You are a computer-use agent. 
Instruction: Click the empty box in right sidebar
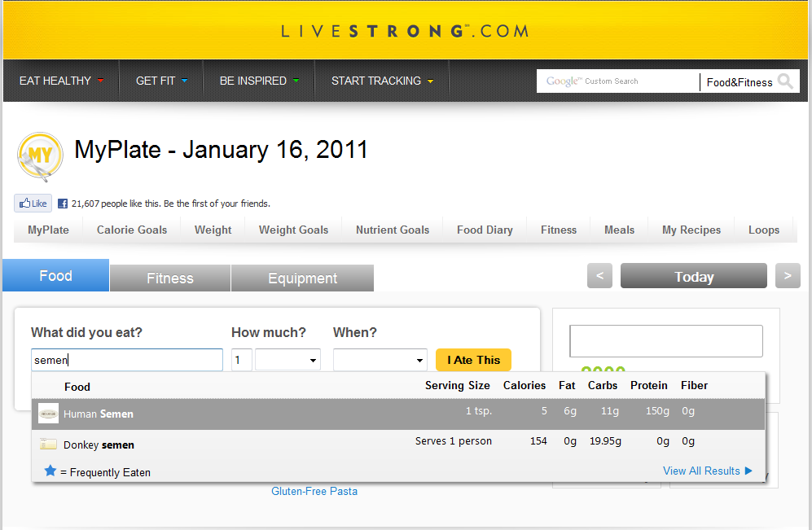click(666, 341)
